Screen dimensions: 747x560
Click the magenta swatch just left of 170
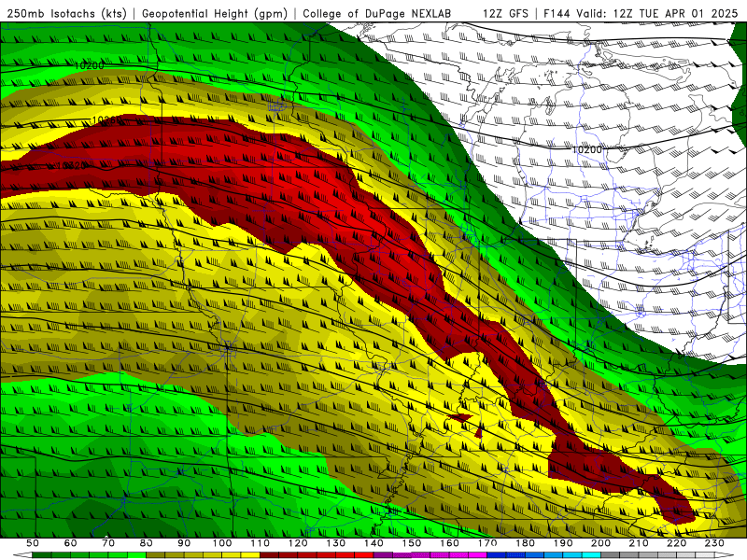[x=478, y=555]
